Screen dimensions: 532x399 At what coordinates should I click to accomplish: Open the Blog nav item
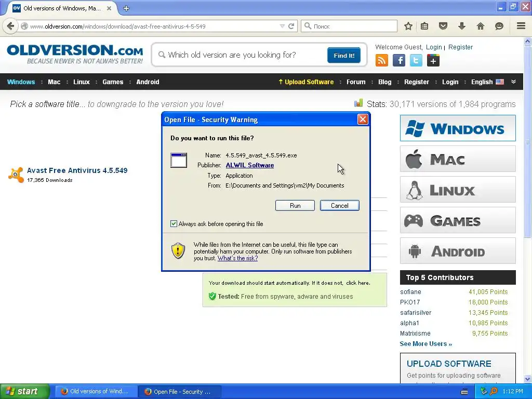385,82
